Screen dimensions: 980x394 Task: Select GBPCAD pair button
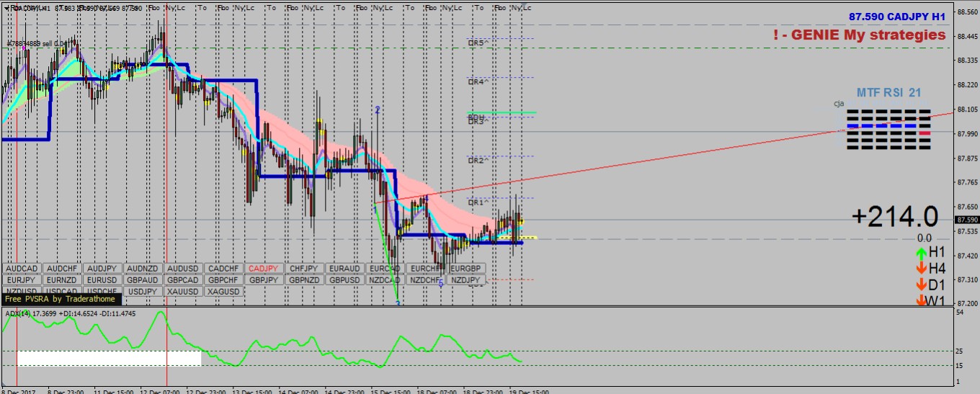point(183,279)
